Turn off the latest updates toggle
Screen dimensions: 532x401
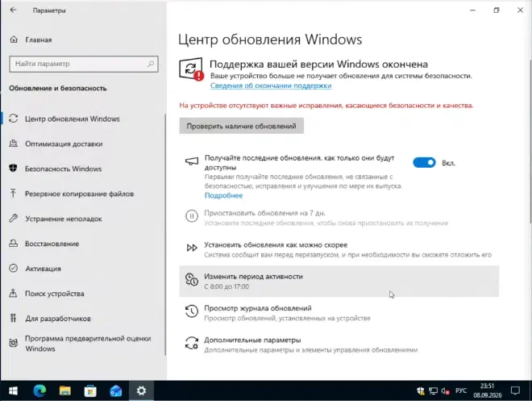424,163
